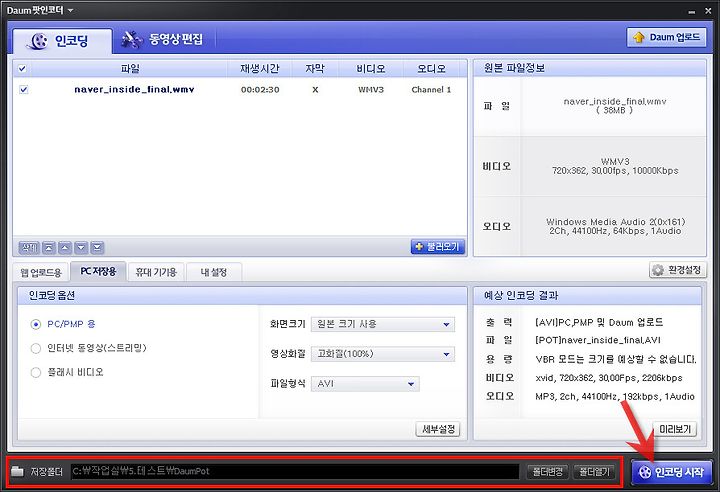This screenshot has width=720, height=492.
Task: Switch to the 동영상편집 video edit tab
Action: (x=163, y=39)
